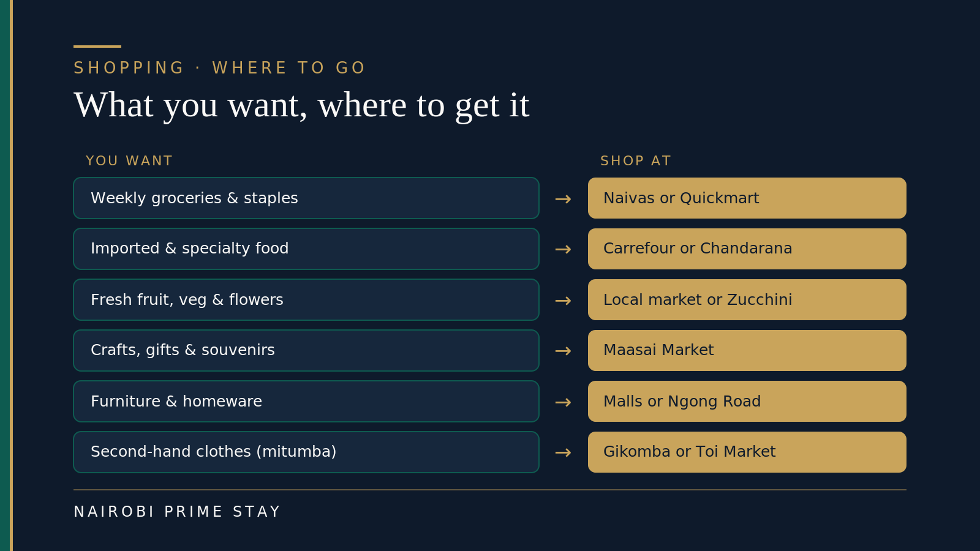Select the Gikomba or Toi Market box
Screen dimensions: 980x551
747,452
